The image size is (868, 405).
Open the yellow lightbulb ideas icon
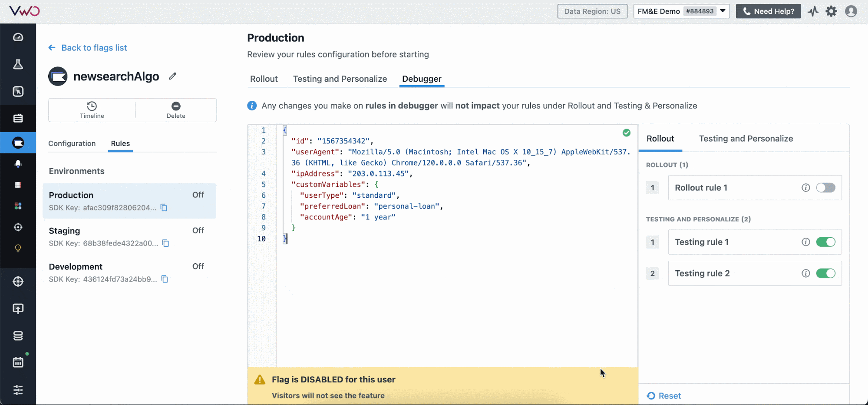pyautogui.click(x=18, y=248)
